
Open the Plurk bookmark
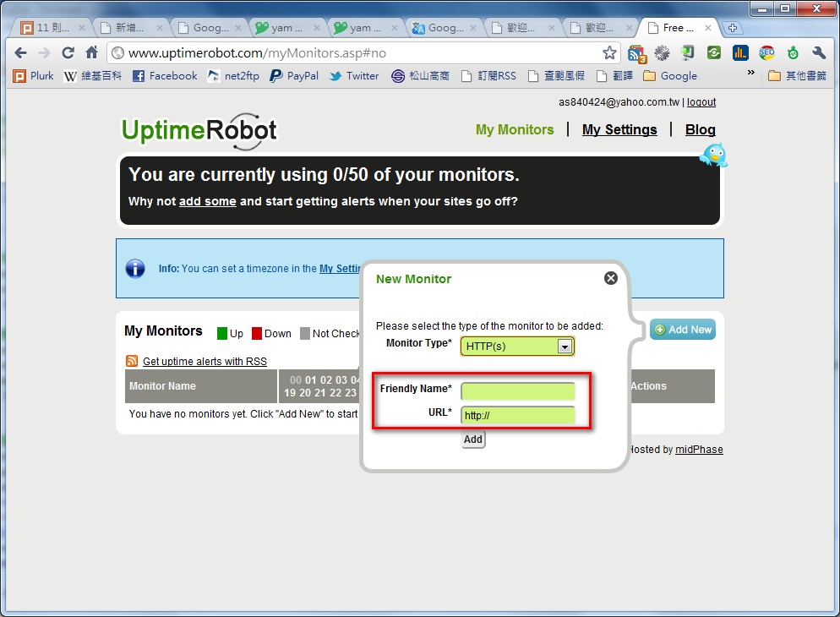click(33, 76)
